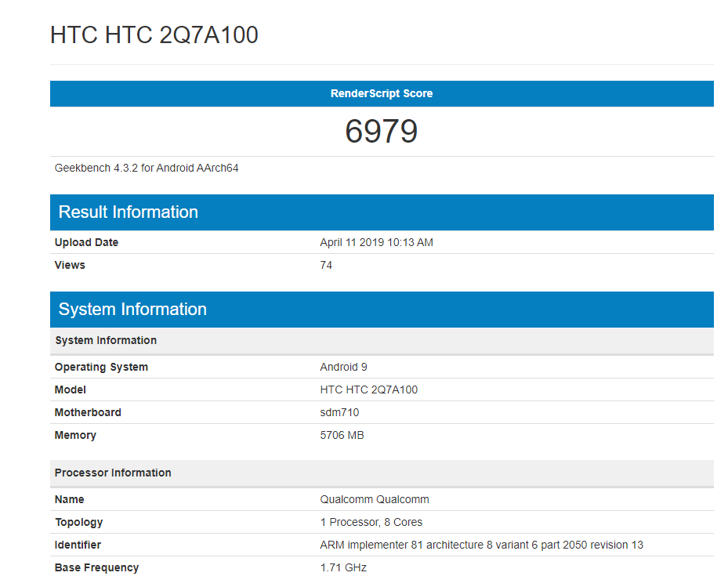Click the Base Frequency label
Screen dimensions: 728x587
coord(96,567)
